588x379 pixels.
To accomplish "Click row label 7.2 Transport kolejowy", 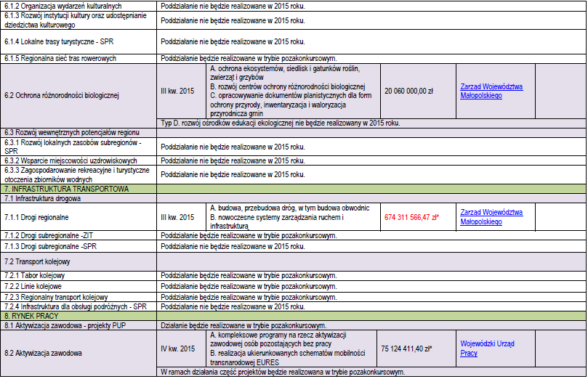I will [37, 261].
